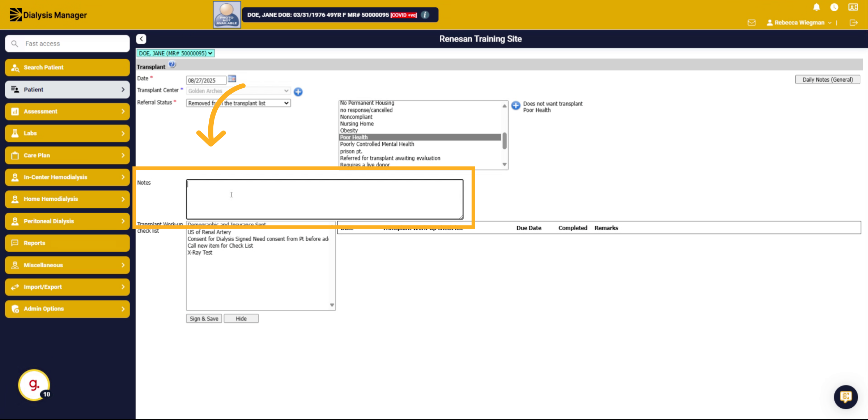
Task: Open the notifications bell icon
Action: (816, 7)
